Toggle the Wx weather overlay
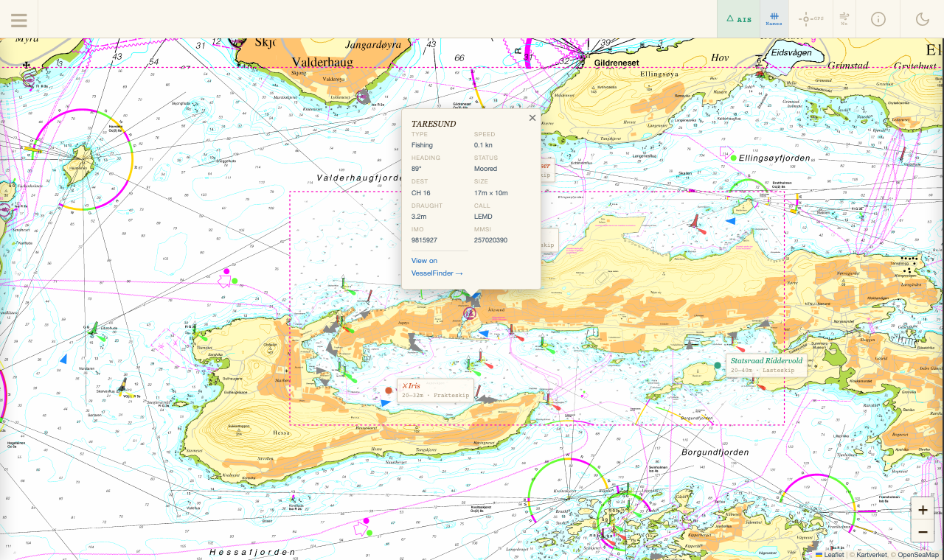The image size is (944, 560). click(x=844, y=19)
